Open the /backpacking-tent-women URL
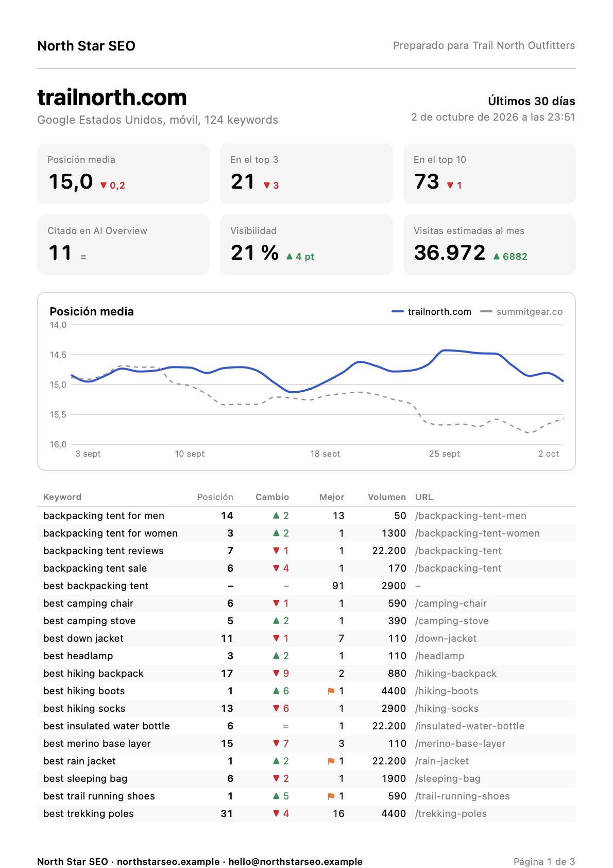This screenshot has height=868, width=613. coord(478,533)
